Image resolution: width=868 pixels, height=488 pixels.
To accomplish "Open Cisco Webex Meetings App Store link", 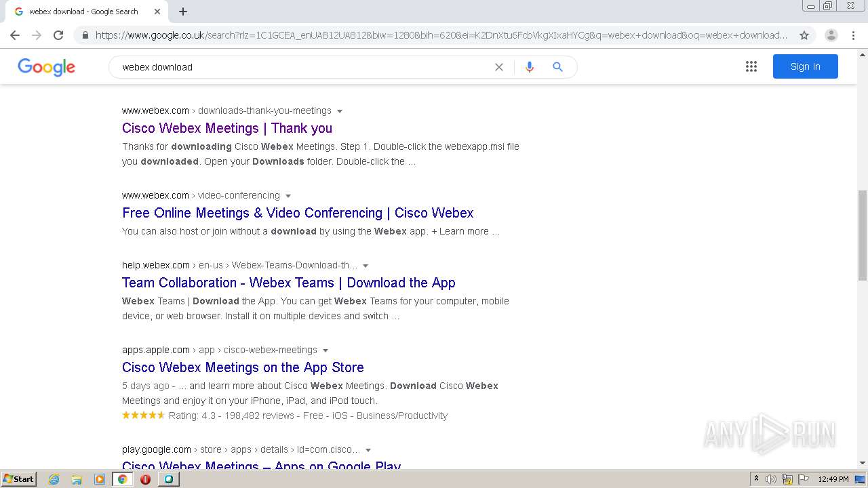I will pos(243,367).
